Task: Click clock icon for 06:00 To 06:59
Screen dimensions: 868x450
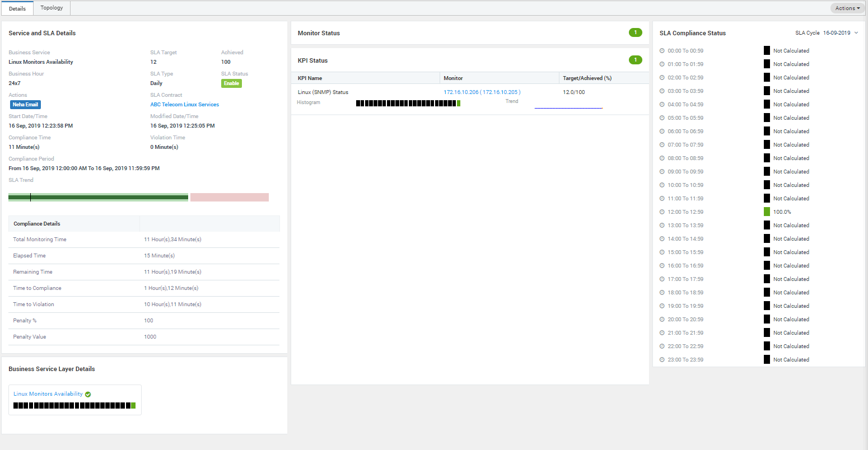Action: click(662, 132)
